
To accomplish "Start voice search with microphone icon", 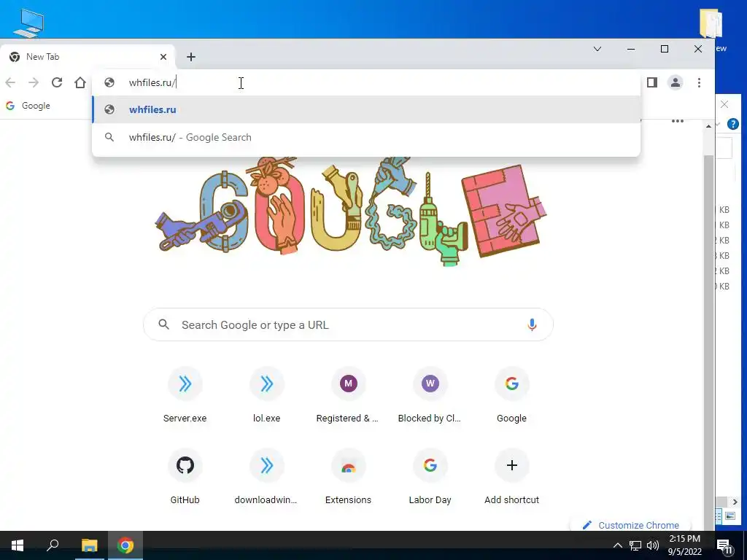I will pos(532,324).
